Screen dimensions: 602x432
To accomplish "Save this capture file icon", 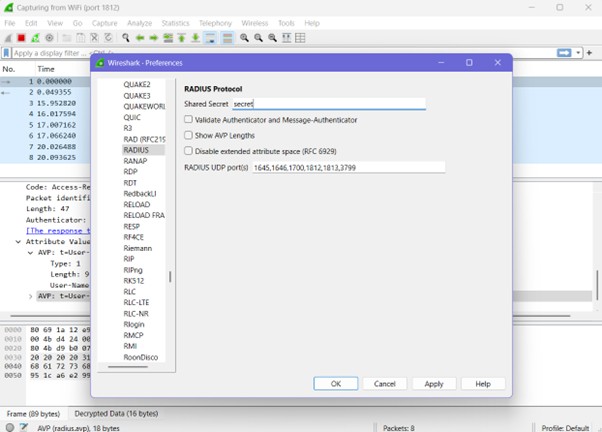I will coord(81,38).
